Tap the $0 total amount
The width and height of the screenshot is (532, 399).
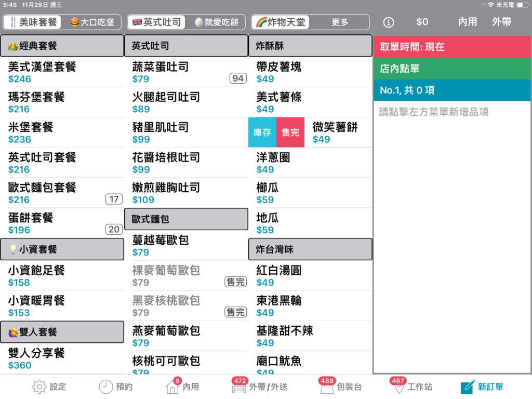coord(422,22)
